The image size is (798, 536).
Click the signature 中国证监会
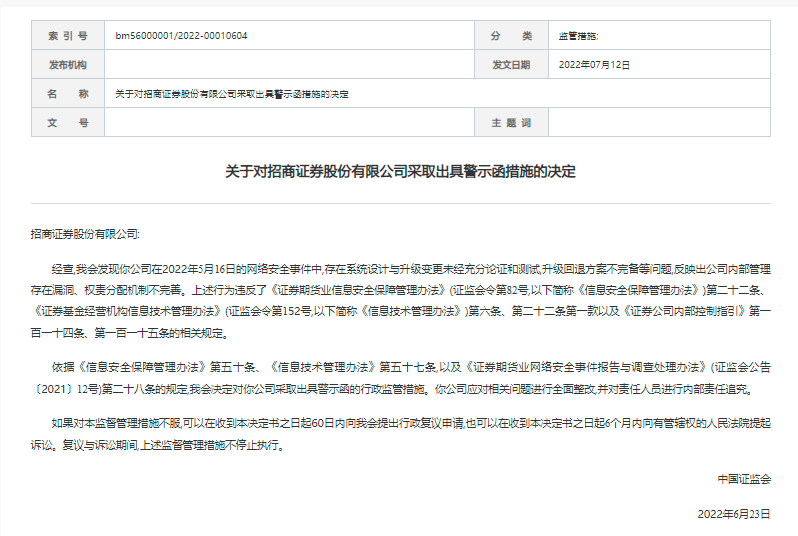pyautogui.click(x=744, y=479)
